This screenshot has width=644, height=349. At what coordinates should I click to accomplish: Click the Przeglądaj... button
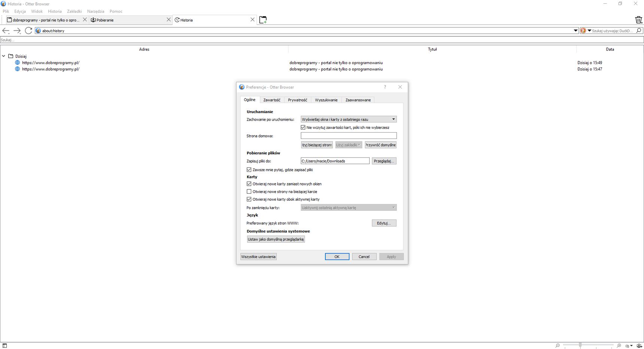point(384,161)
